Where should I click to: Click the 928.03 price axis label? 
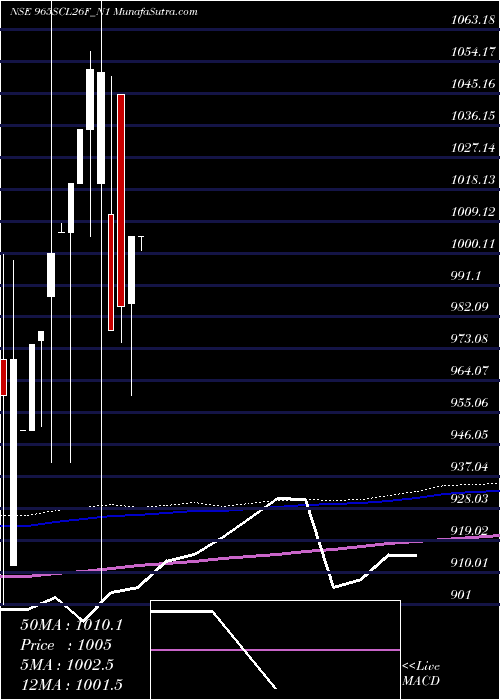pos(471,499)
